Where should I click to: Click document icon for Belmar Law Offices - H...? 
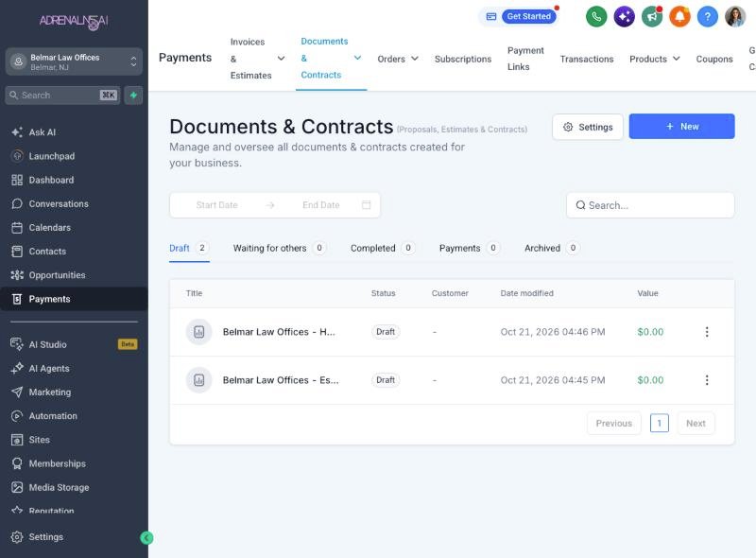[199, 332]
